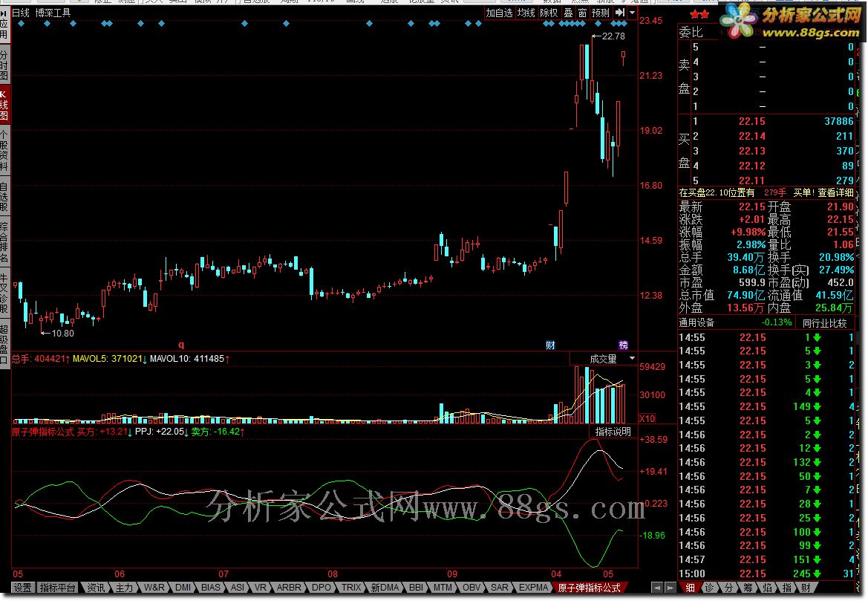Click buy level 1 price 22.15
The image size is (868, 601).
751,121
